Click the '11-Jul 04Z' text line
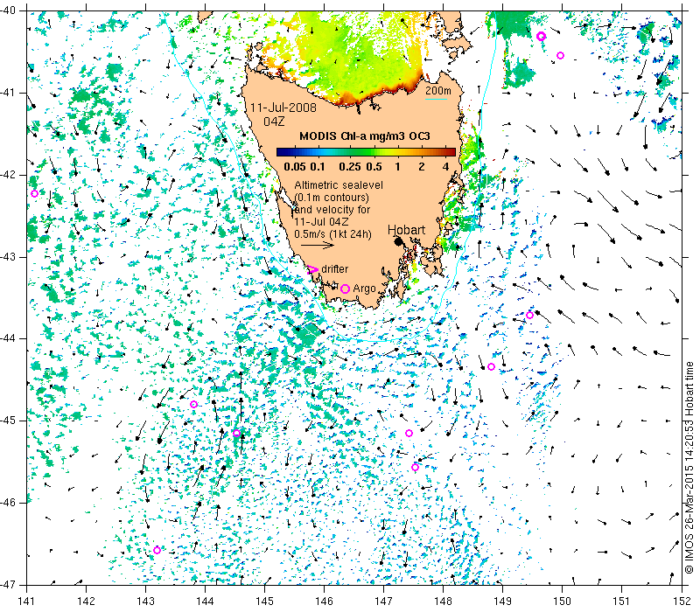700x612 pixels. [321, 222]
